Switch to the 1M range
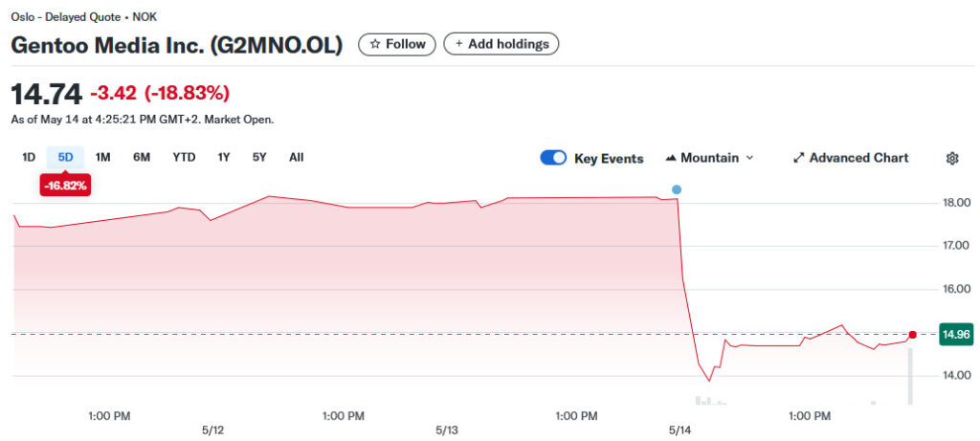The width and height of the screenshot is (980, 441). [103, 157]
